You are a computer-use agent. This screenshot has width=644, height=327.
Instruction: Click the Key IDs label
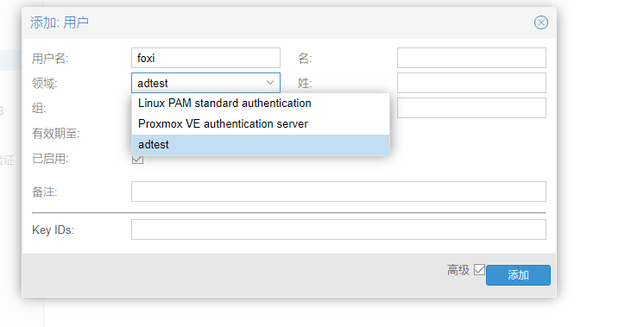pos(53,230)
